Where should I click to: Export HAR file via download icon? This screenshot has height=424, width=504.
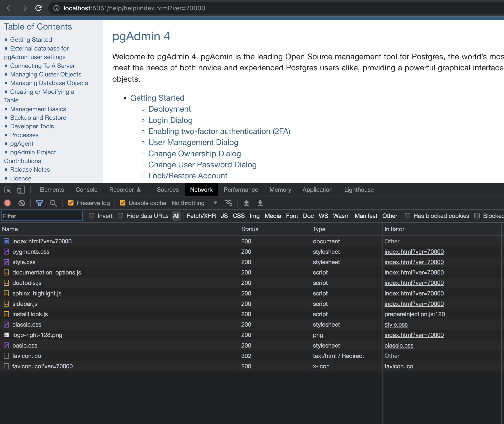pyautogui.click(x=260, y=203)
